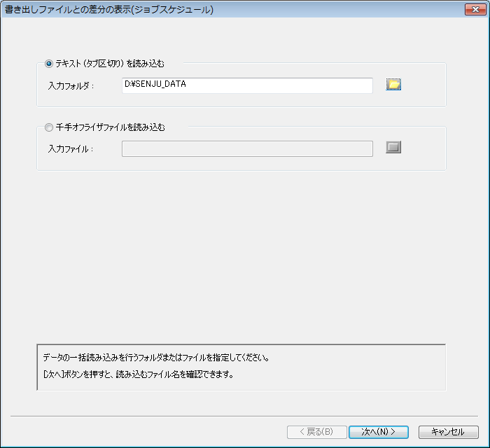490x448 pixels.
Task: Click the 次へ(N) > button
Action: 379,432
